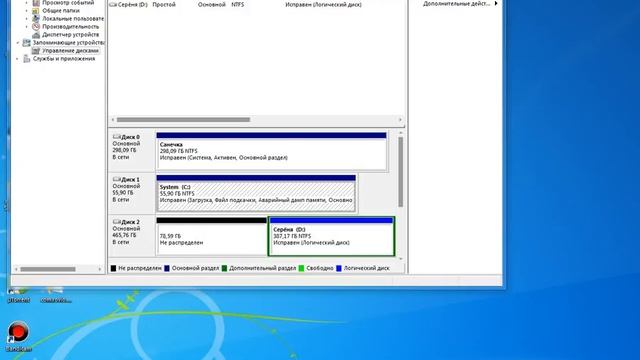Select the Санечка 298,09 ГБ partition
This screenshot has width=640, height=360.
click(x=271, y=151)
